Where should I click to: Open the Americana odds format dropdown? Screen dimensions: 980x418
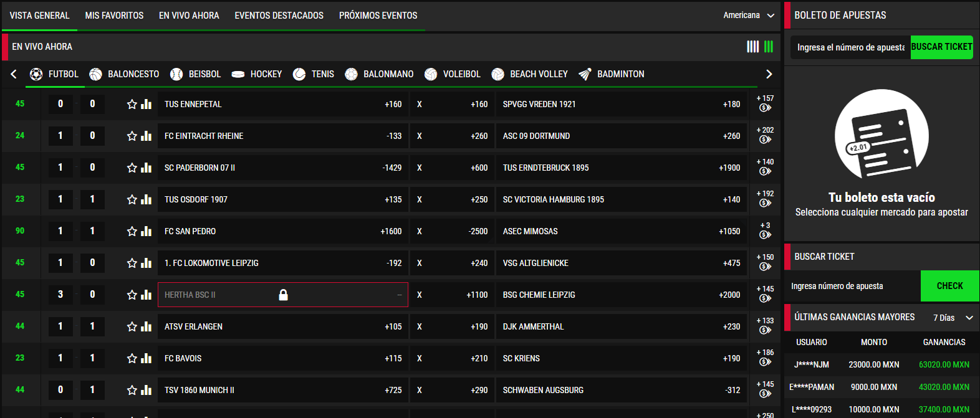point(749,15)
